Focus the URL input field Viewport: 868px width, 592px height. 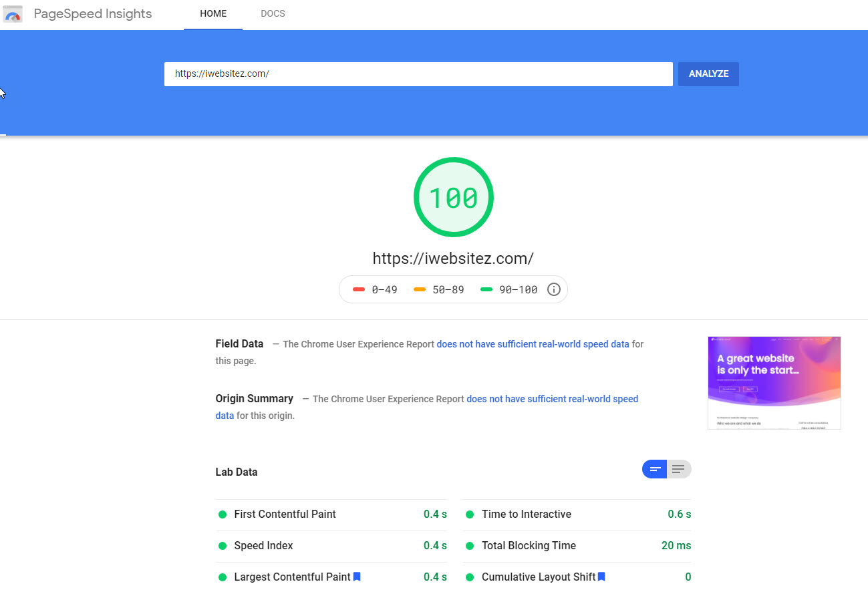click(x=418, y=74)
